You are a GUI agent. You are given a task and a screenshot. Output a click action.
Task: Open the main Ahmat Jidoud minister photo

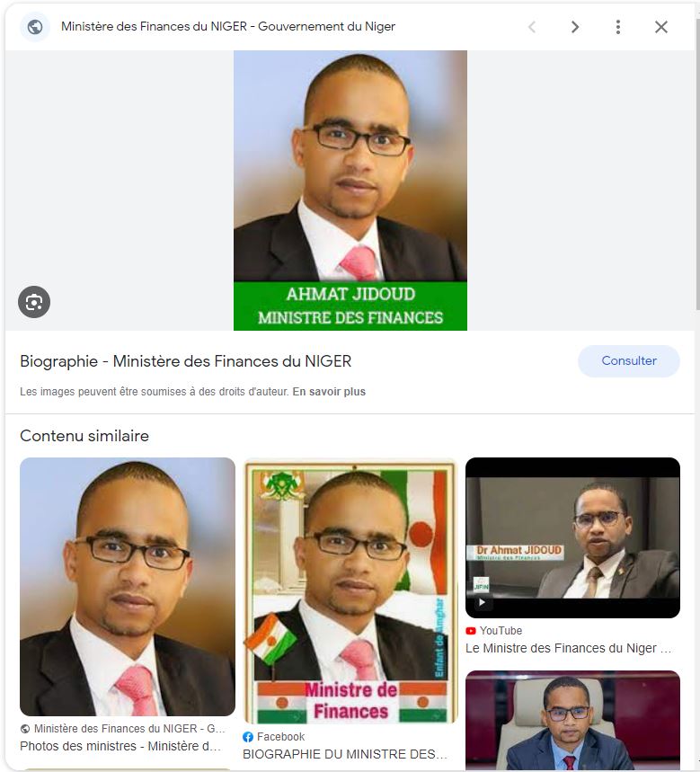[350, 191]
